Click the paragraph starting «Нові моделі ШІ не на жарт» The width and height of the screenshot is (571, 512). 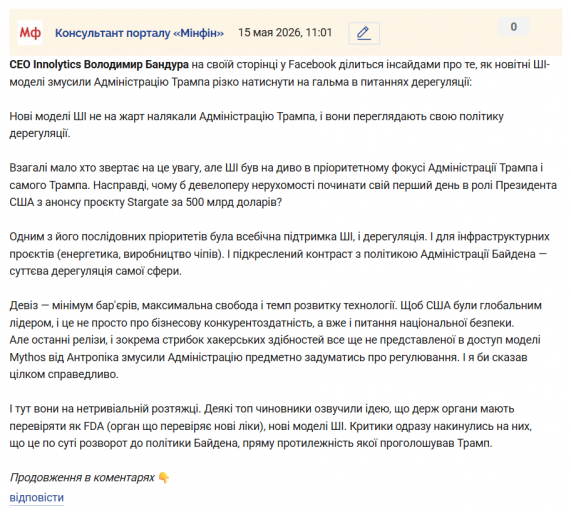tap(257, 125)
